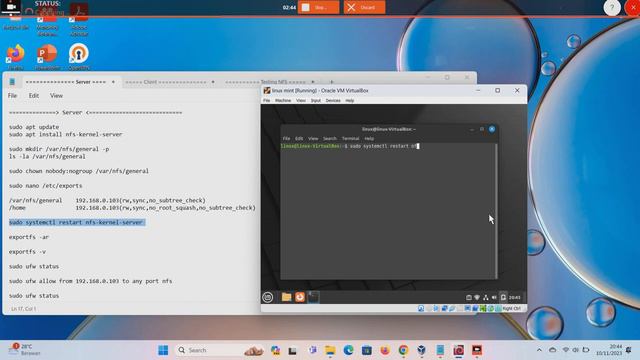Open Firefox desktop shortcut
This screenshot has height=360, width=640.
(x=16, y=57)
